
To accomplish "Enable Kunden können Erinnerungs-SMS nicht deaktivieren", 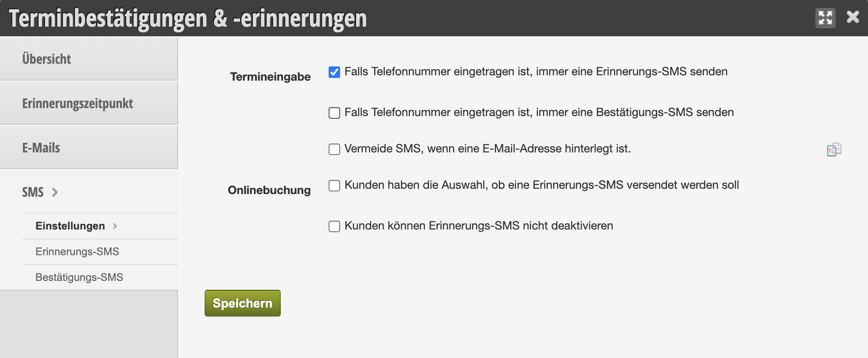I will (334, 226).
